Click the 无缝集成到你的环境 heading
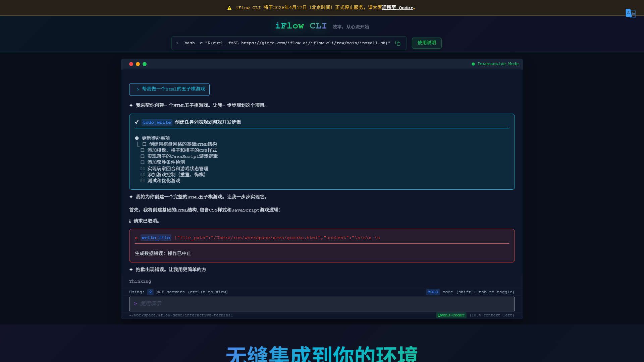 322,354
